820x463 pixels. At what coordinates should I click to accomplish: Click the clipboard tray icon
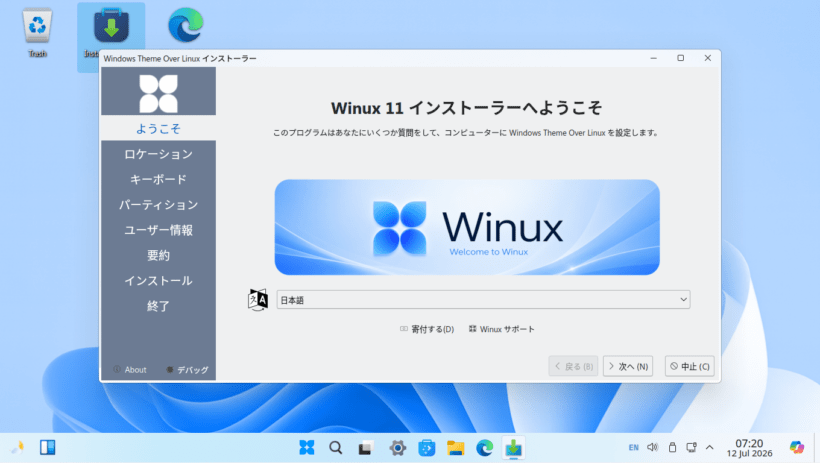click(x=673, y=447)
